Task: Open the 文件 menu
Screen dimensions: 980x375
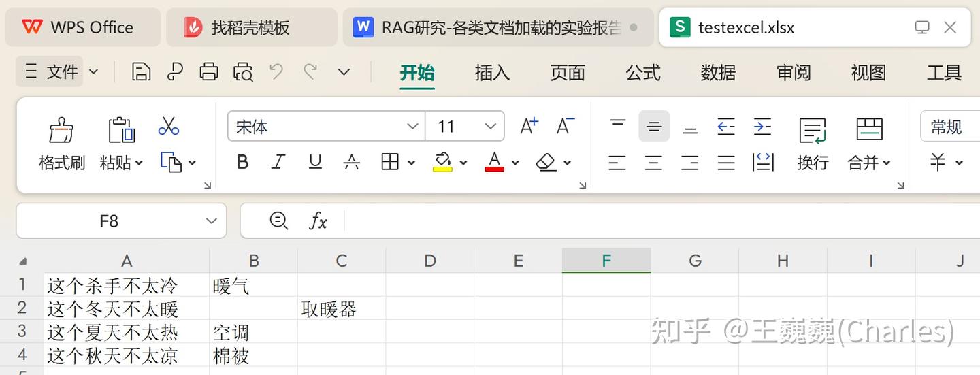Action: pos(51,71)
